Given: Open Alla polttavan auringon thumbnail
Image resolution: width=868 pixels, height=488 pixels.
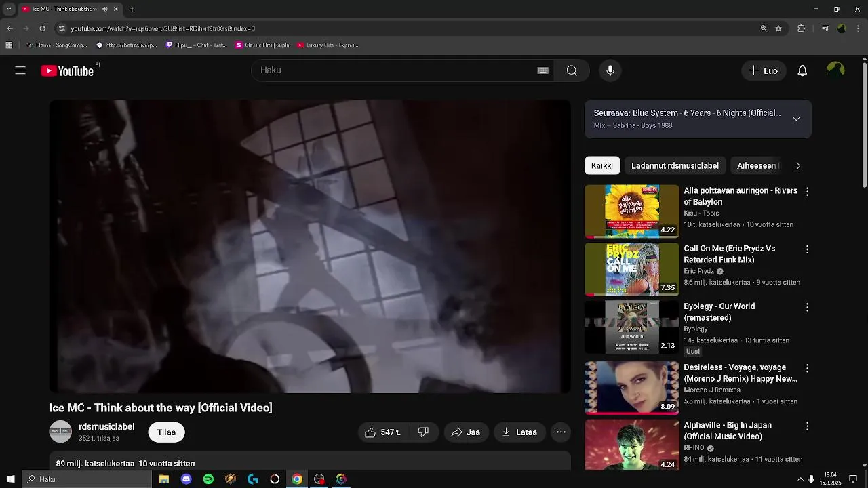Looking at the screenshot, I should tap(632, 211).
